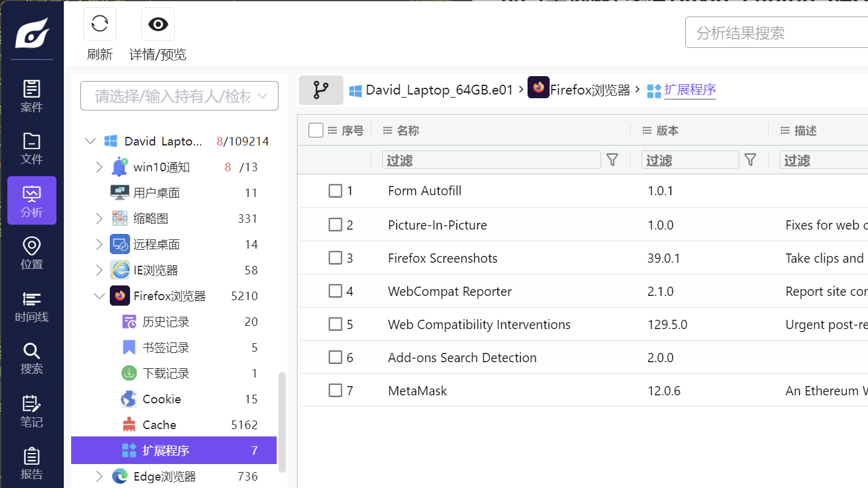This screenshot has height=488, width=868.
Task: Select 历史记录 in the tree
Action: coord(166,322)
